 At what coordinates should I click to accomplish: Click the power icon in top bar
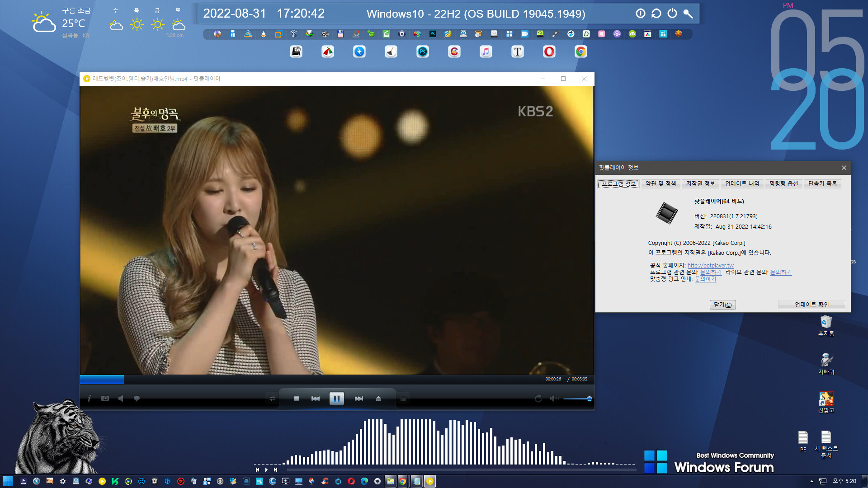coord(672,14)
